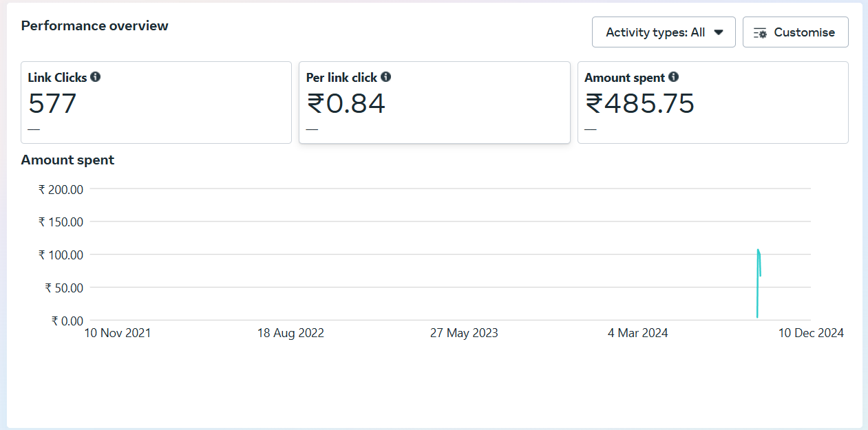Click the Per link click info icon
Screen dimensions: 868x430
click(386, 77)
